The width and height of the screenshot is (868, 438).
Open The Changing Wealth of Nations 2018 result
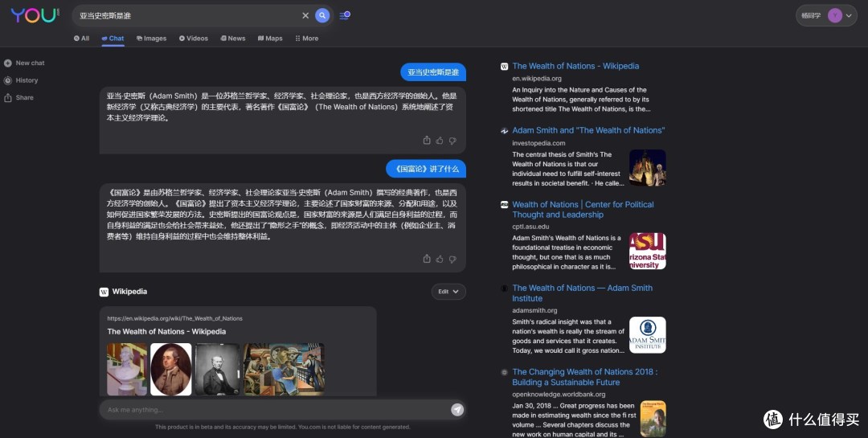(x=585, y=377)
